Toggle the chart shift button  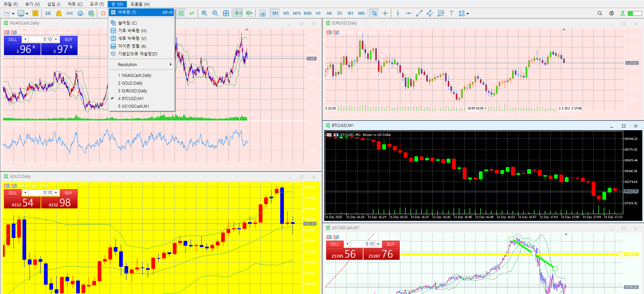click(x=249, y=13)
